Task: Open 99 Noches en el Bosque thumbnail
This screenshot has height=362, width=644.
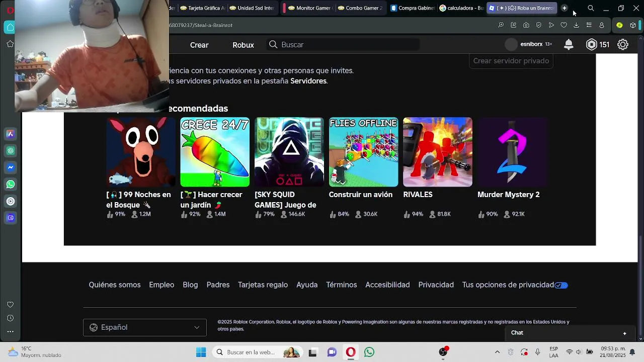Action: pyautogui.click(x=141, y=152)
